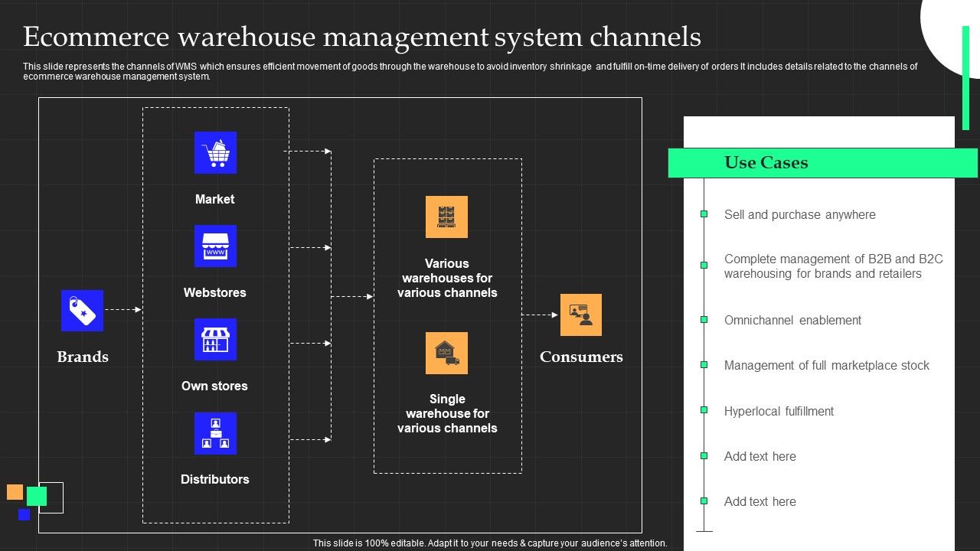Click the Brands price tag icon
Image resolution: width=980 pixels, height=551 pixels.
[82, 310]
